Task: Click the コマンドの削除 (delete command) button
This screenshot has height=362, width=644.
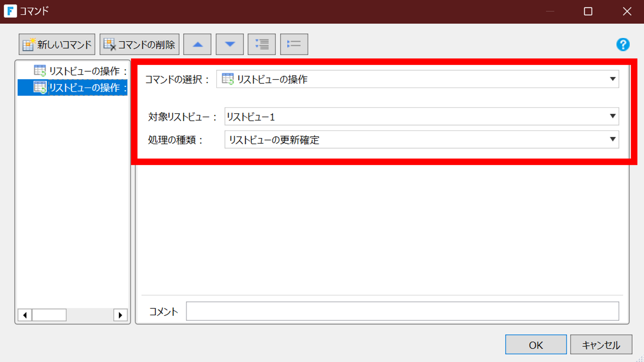Action: [139, 44]
